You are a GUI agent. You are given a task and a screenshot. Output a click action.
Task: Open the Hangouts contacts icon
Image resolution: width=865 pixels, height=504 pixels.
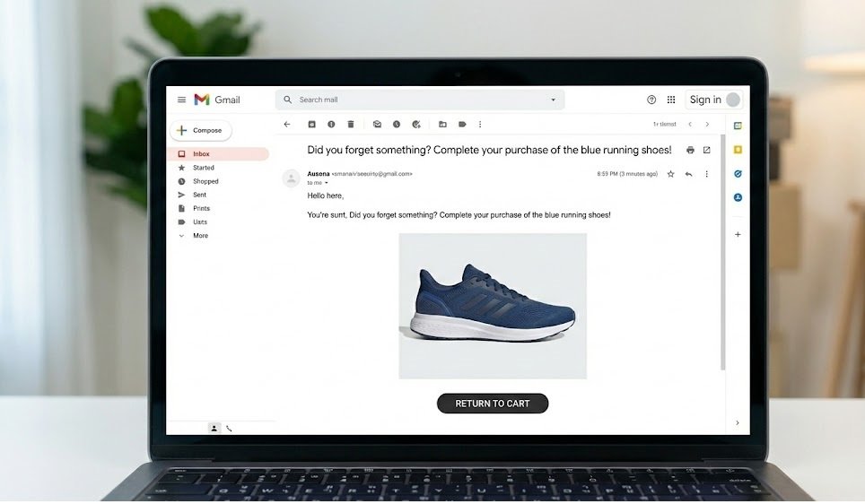click(x=214, y=429)
